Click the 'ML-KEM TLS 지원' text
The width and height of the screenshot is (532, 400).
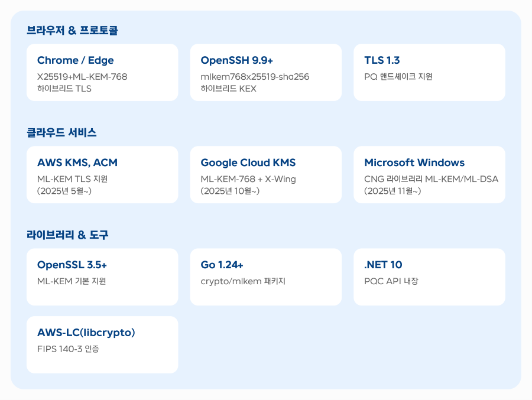(x=72, y=179)
